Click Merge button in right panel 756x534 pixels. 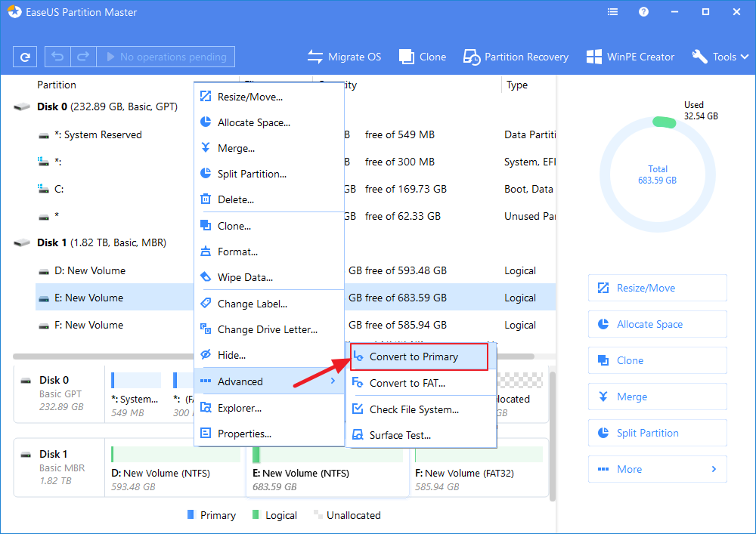click(x=657, y=397)
